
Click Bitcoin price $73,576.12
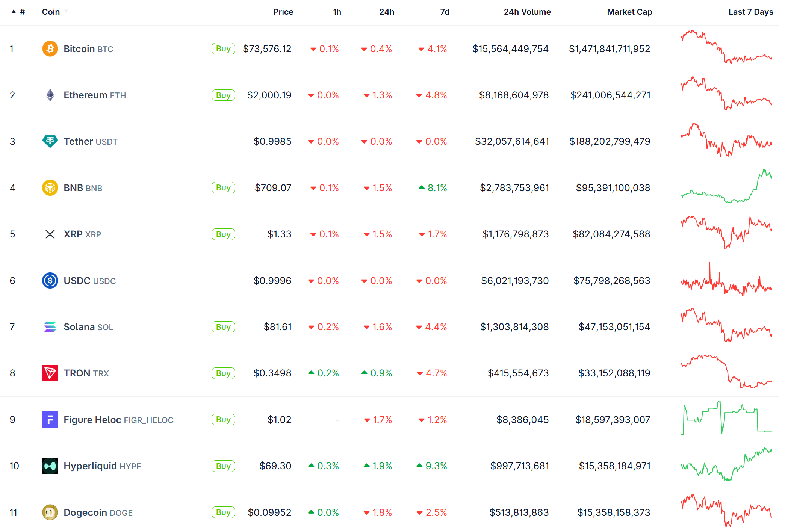(267, 49)
